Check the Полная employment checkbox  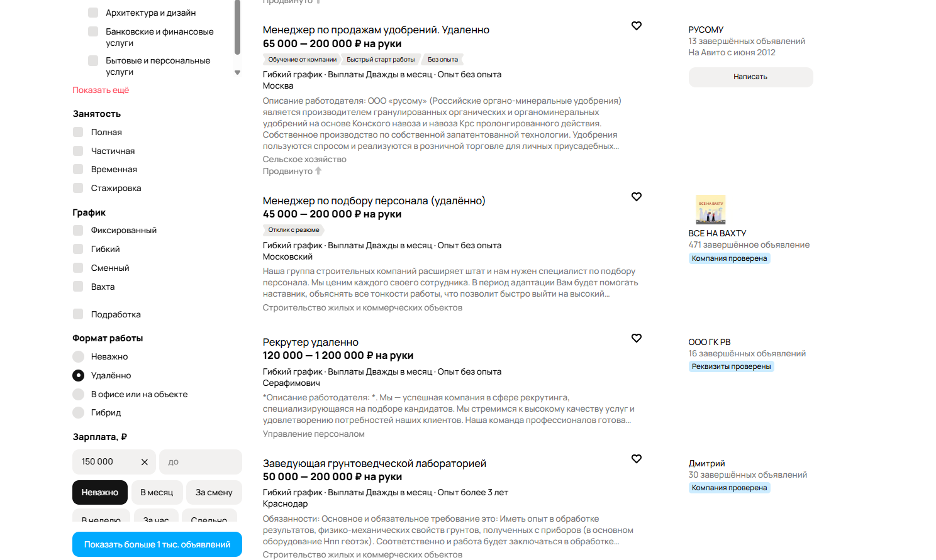point(78,132)
